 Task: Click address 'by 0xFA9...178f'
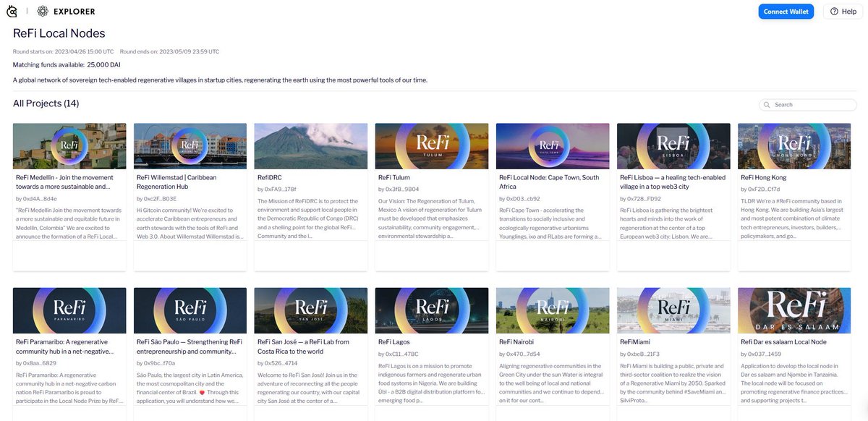point(277,189)
